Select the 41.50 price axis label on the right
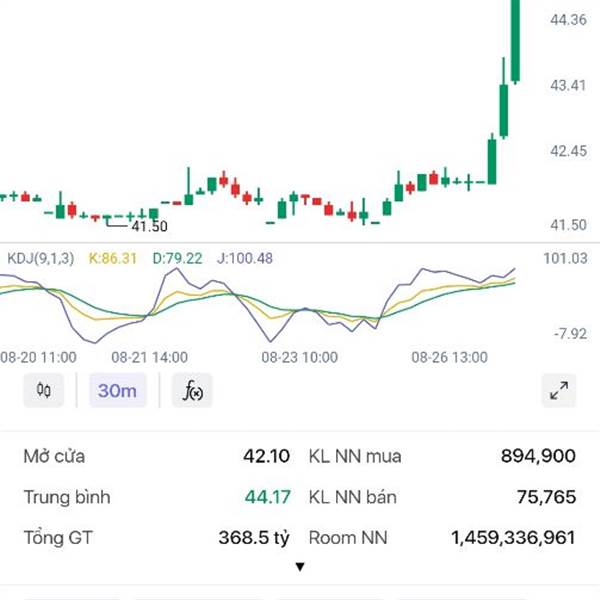600x600 pixels. (568, 225)
